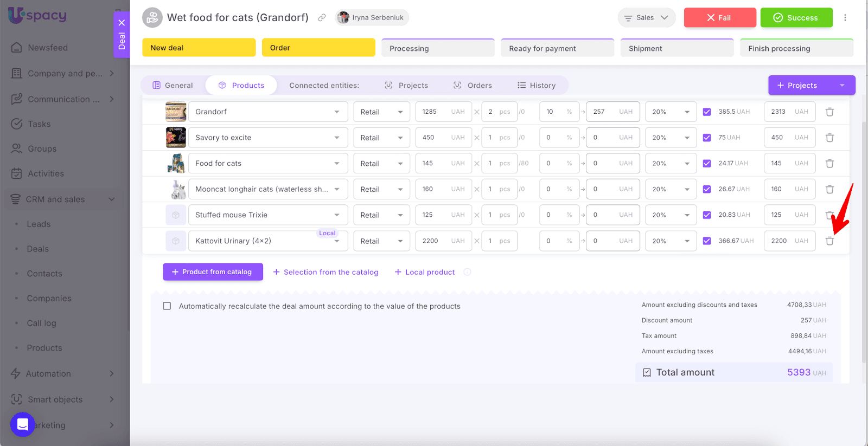Open the Sales pipeline dropdown

pos(646,18)
